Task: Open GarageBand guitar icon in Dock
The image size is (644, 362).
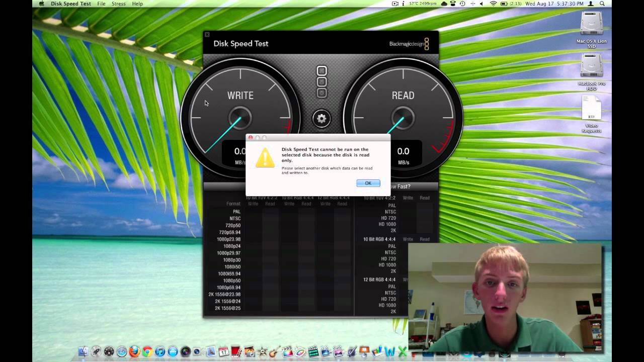Action: [275, 351]
